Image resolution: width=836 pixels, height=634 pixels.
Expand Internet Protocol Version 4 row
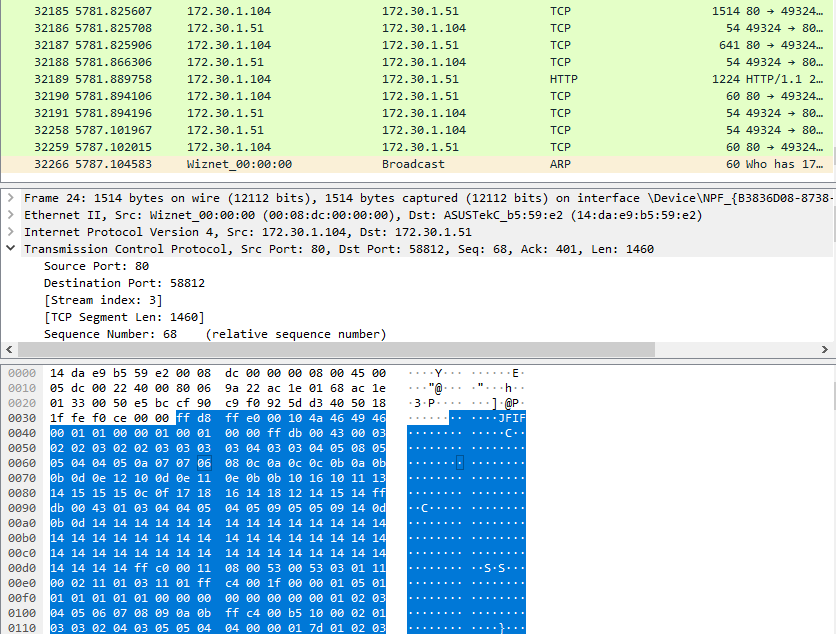[x=11, y=232]
